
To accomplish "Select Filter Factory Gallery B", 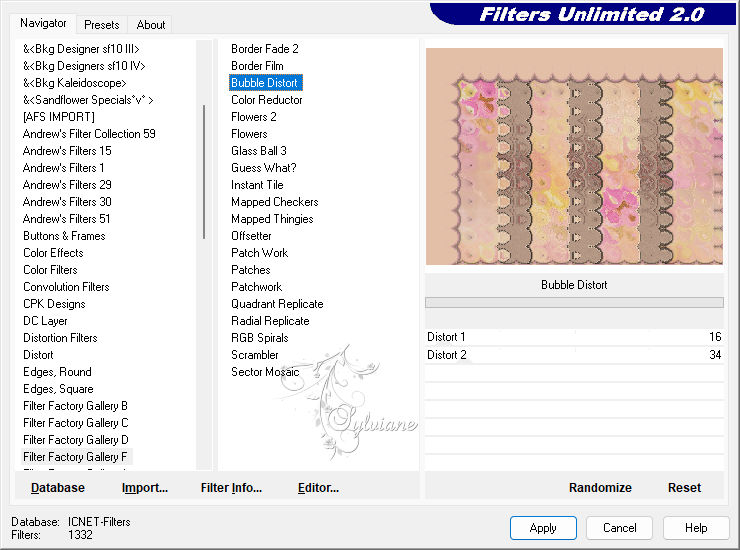I will pos(76,406).
